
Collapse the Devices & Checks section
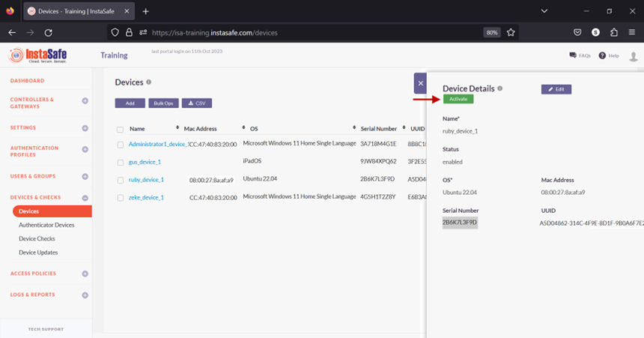tap(85, 198)
